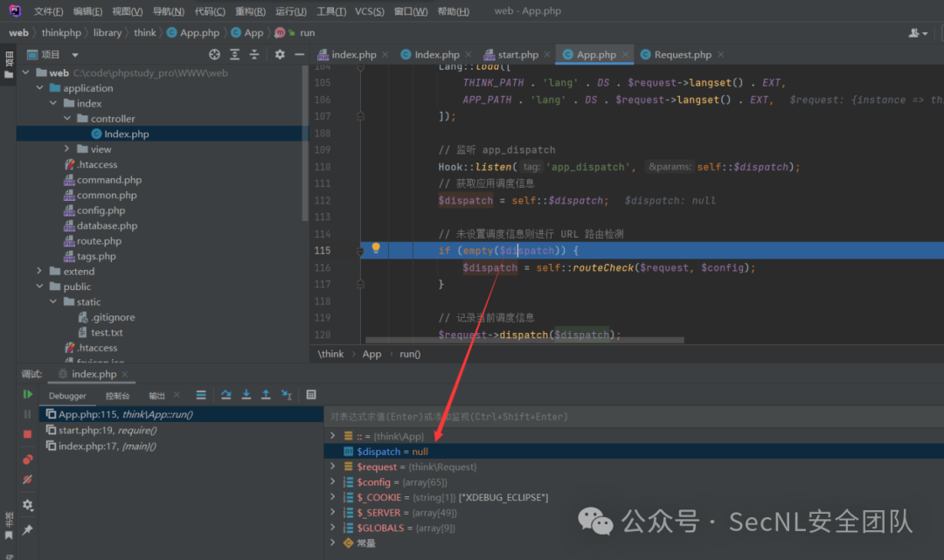Open the 文件(F) menu

(48, 11)
